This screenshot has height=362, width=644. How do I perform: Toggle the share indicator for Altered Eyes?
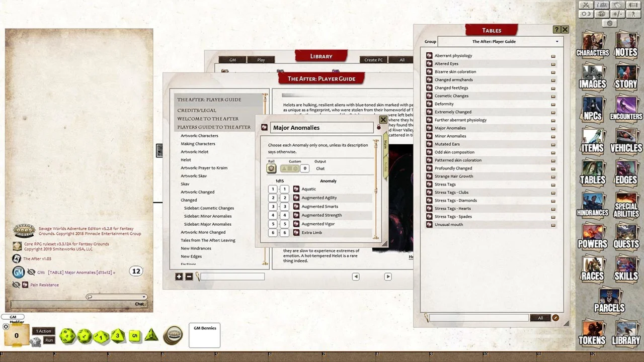553,64
